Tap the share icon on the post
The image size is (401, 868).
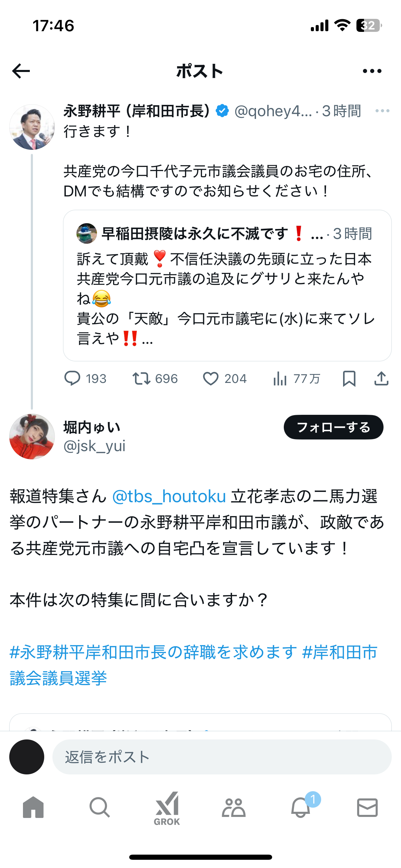[x=381, y=378]
